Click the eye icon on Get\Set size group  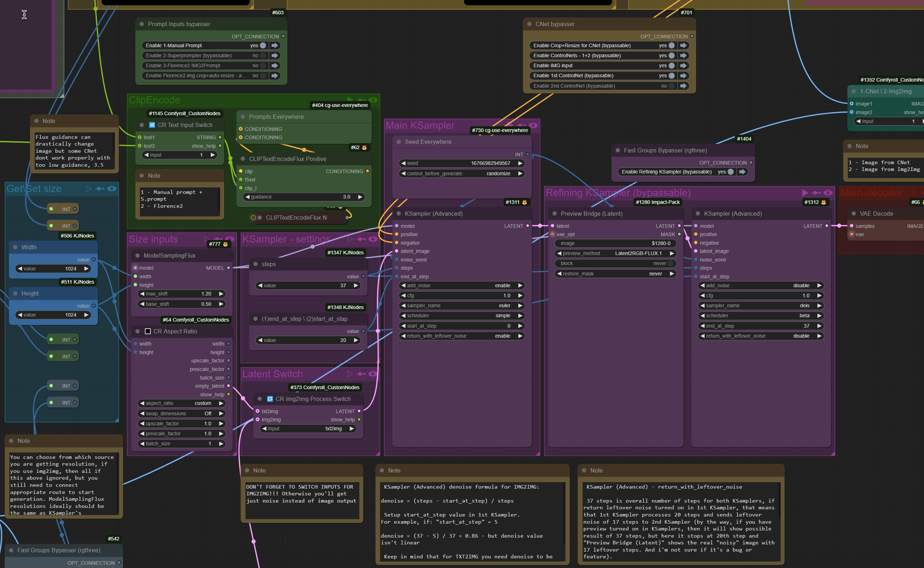[x=112, y=188]
